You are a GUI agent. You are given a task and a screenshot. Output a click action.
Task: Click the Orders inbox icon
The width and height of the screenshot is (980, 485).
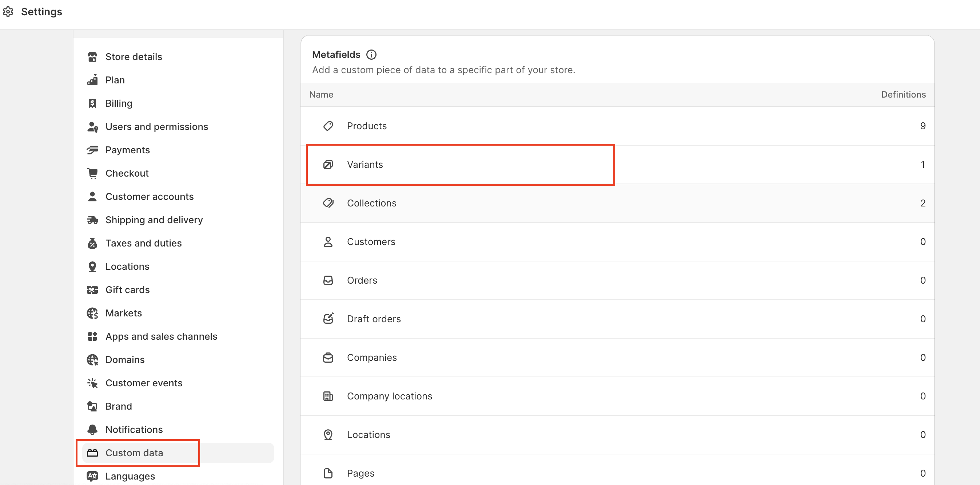[328, 281]
